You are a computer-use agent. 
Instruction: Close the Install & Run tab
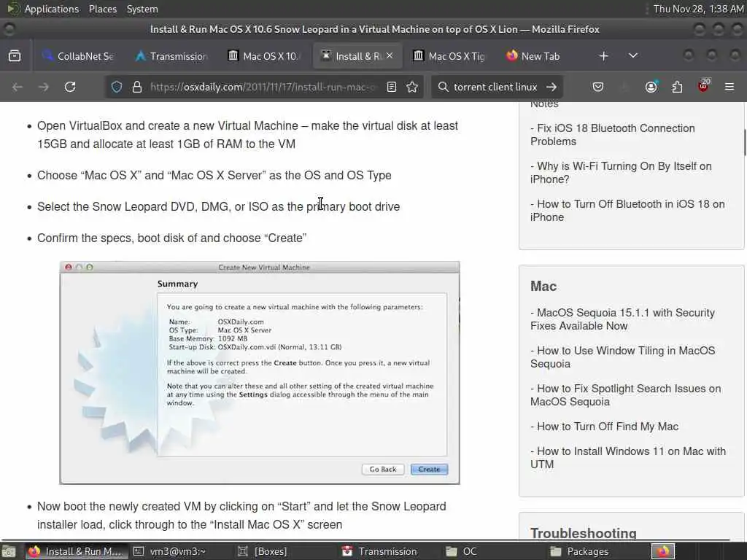click(x=390, y=55)
